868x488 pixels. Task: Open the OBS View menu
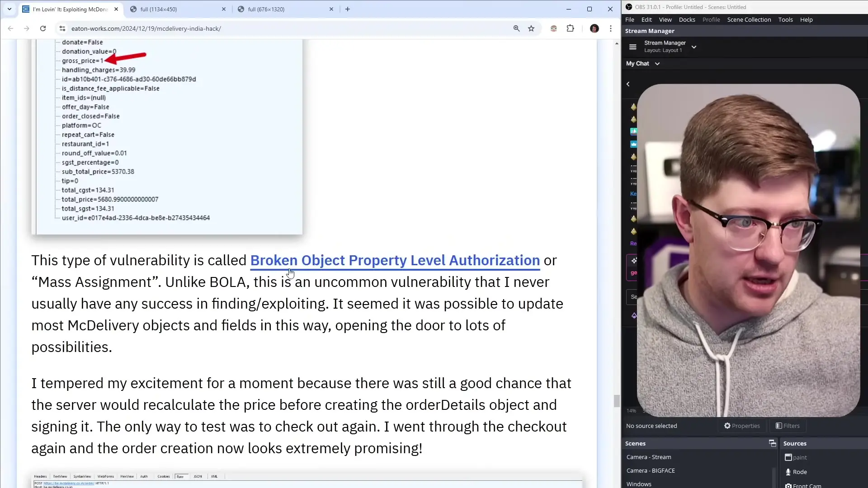(x=665, y=19)
